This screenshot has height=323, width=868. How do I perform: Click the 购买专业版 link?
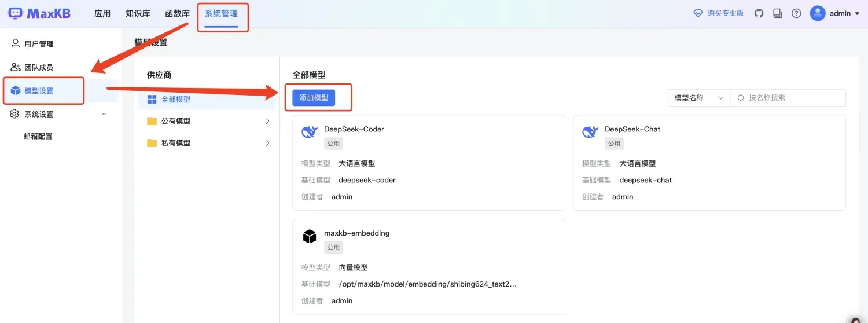click(726, 13)
